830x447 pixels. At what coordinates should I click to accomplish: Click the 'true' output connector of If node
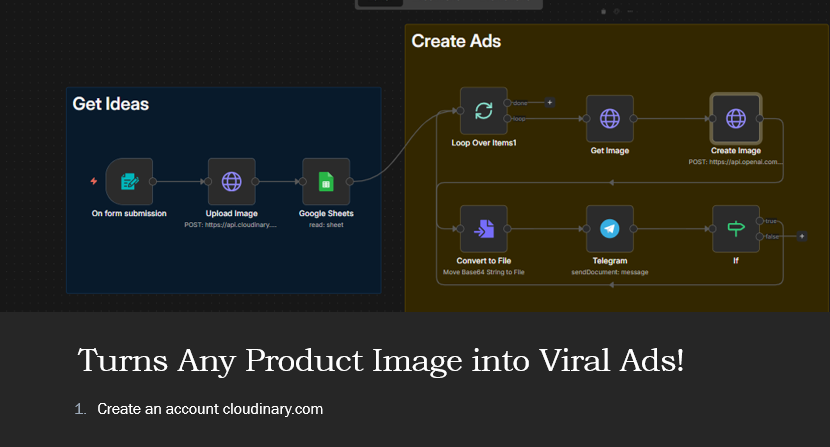point(760,221)
